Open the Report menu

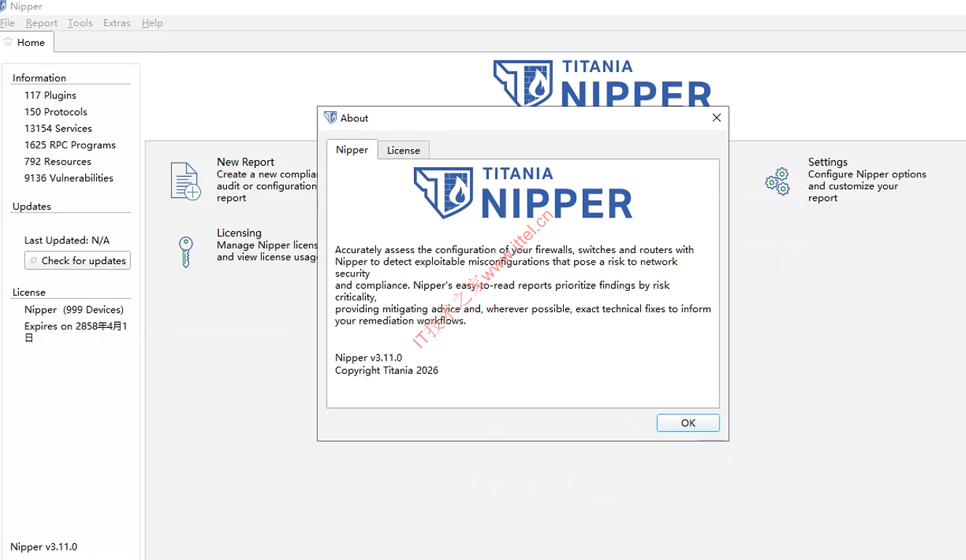[41, 23]
